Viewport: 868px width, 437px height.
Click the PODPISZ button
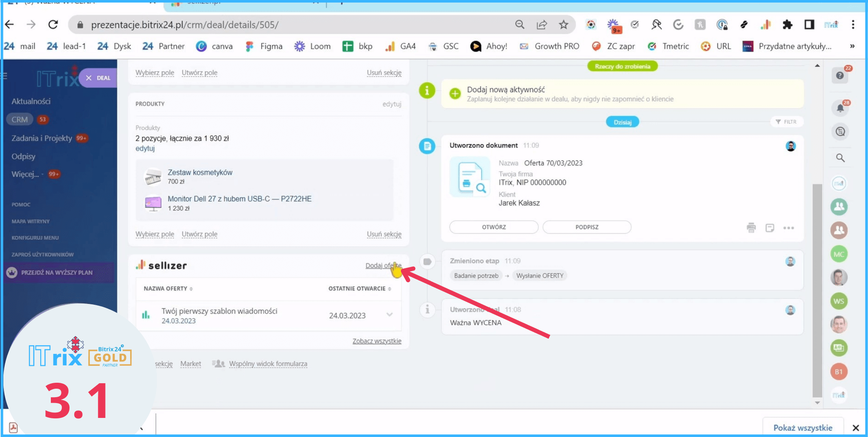pos(587,227)
